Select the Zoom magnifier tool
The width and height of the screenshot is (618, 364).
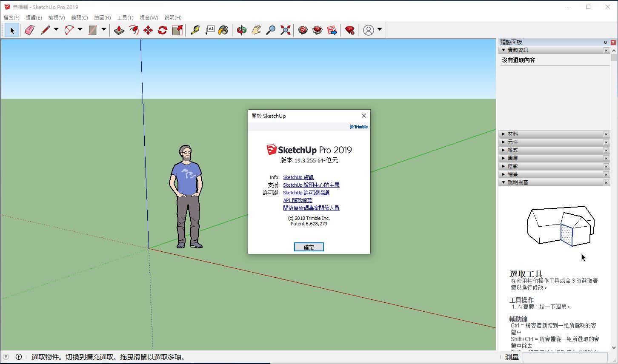pos(271,30)
